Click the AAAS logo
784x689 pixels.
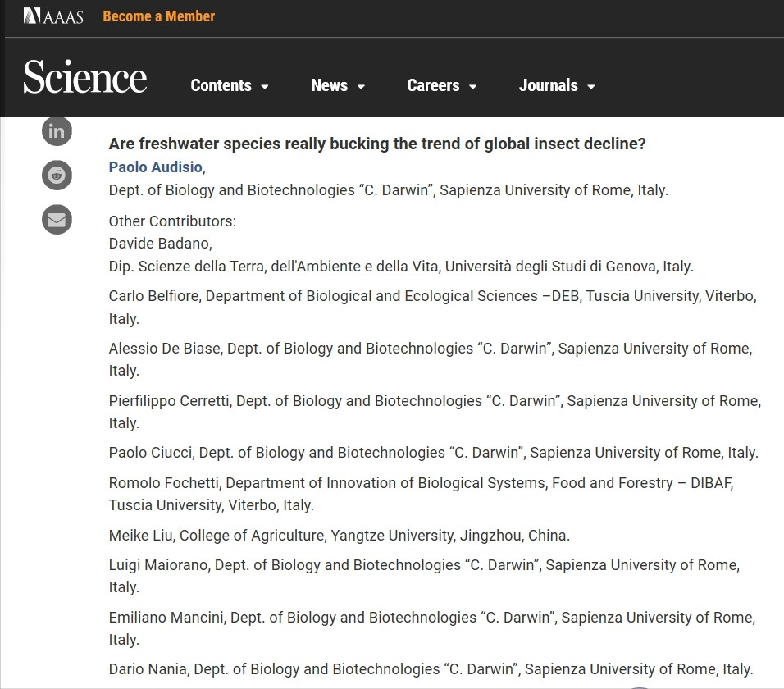pyautogui.click(x=53, y=16)
